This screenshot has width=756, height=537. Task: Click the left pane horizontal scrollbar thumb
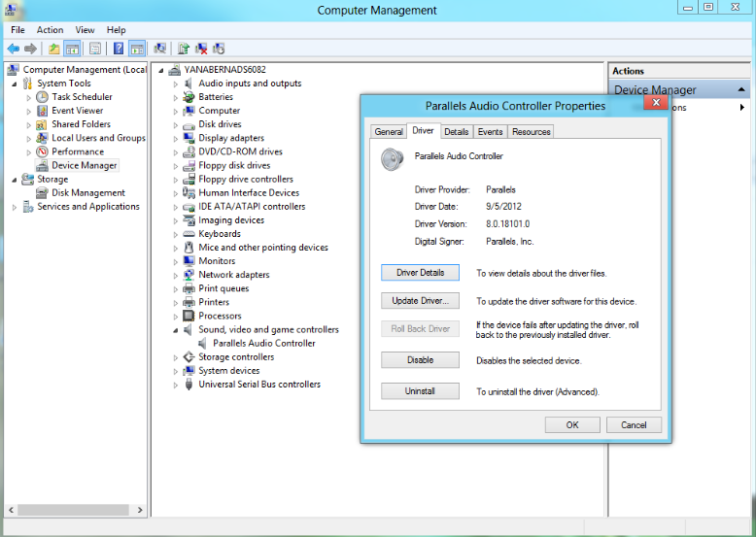73,510
